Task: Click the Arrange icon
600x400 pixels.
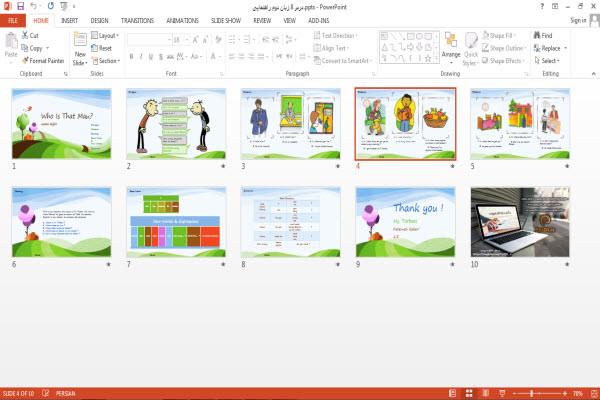Action: pos(451,40)
